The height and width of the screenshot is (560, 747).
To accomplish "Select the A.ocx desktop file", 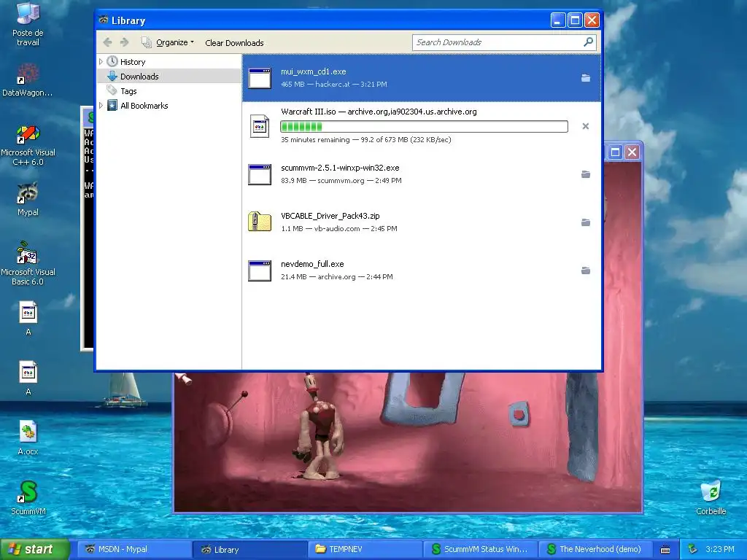I will (28, 437).
